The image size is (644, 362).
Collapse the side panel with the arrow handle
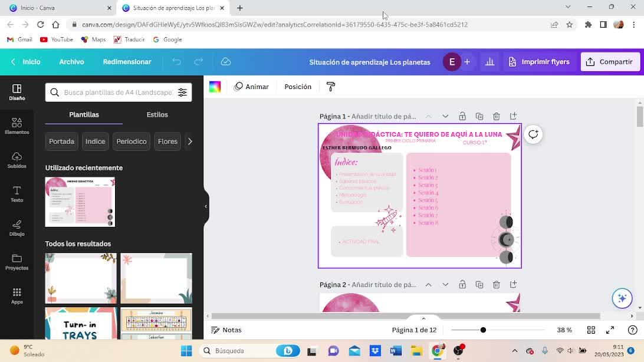coord(206,206)
